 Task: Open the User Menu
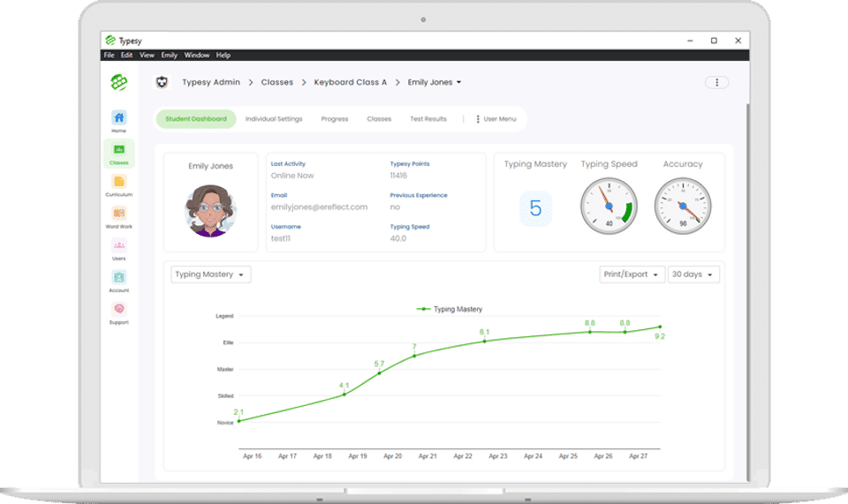[496, 119]
